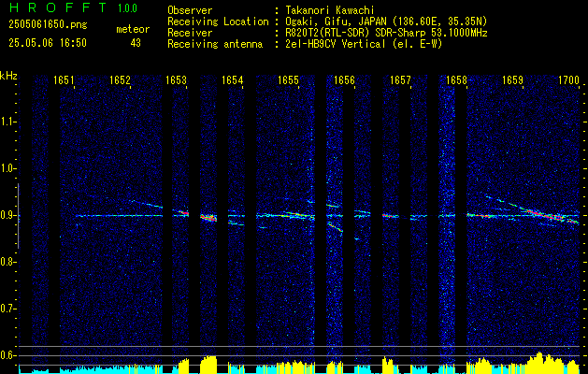Screen dimensions: 588x374
Task: Click the 0.7 kHz axis tick label
Action: click(x=7, y=309)
